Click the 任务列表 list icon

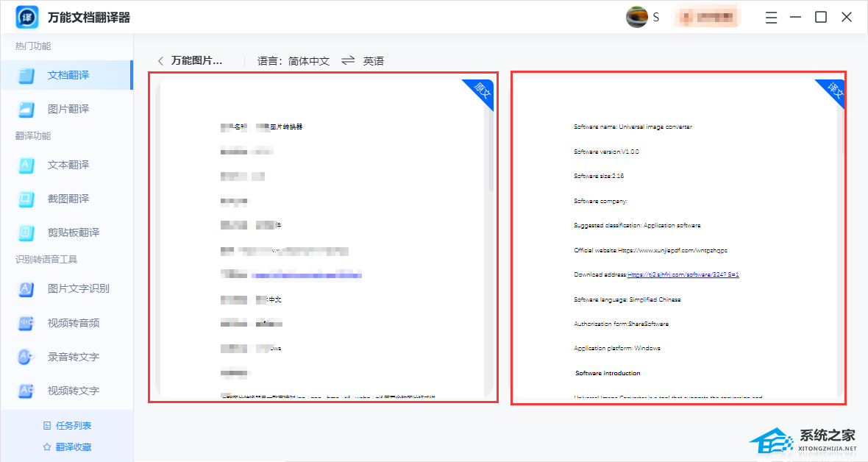pyautogui.click(x=47, y=425)
